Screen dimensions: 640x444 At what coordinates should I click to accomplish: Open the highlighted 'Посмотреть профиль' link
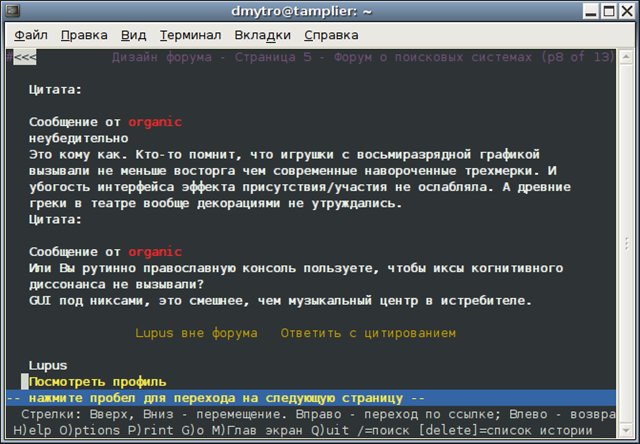coord(98,382)
